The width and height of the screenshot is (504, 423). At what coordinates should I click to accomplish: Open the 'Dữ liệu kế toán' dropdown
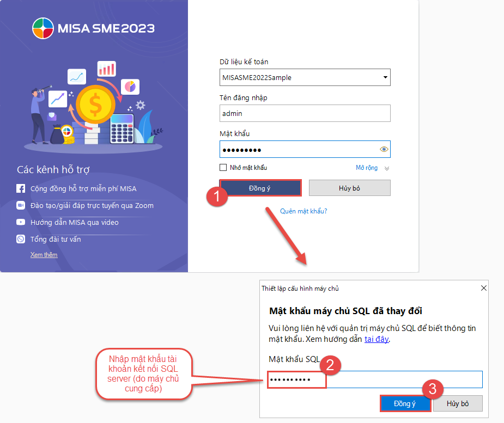click(x=385, y=78)
